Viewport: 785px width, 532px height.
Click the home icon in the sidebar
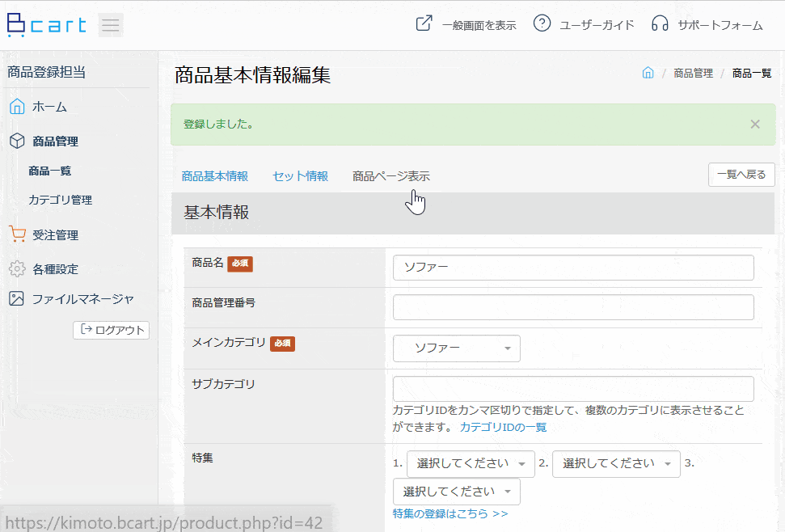coord(17,107)
